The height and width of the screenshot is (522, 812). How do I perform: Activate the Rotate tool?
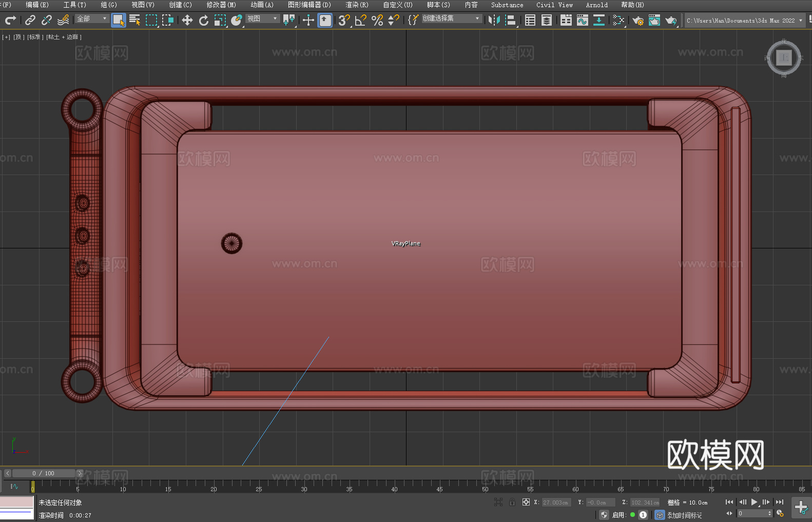point(204,20)
